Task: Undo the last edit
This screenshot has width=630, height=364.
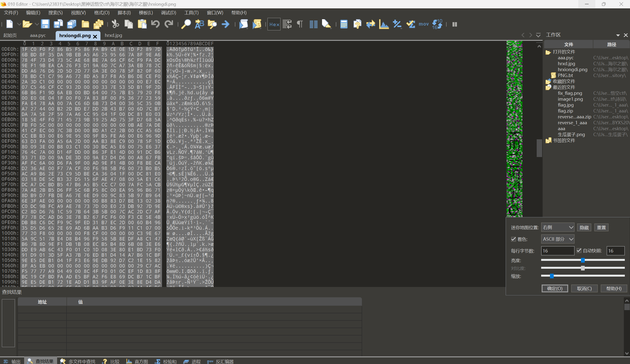Action: pyautogui.click(x=155, y=24)
